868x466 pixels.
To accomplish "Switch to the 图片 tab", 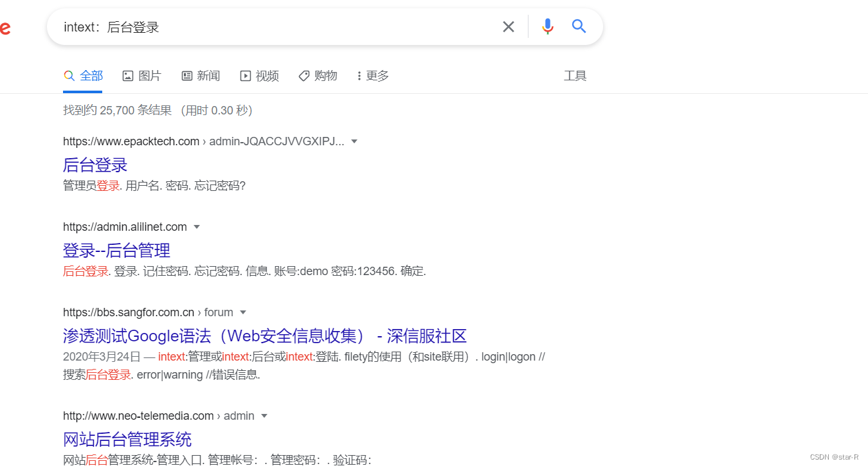I will pyautogui.click(x=141, y=76).
